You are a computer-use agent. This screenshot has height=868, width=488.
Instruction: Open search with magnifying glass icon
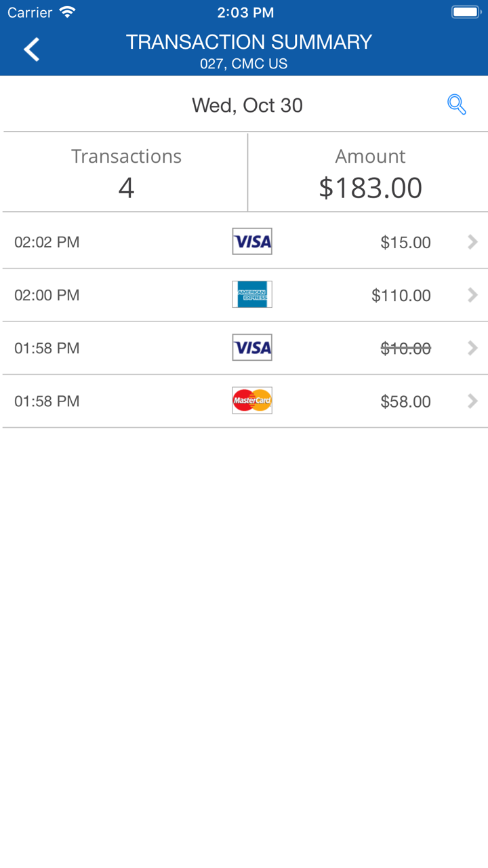(x=456, y=104)
